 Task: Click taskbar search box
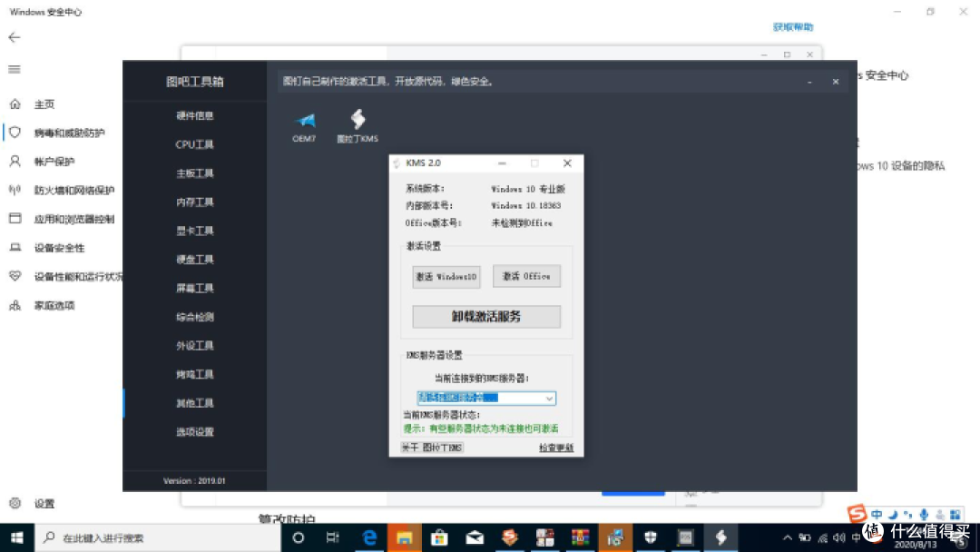158,537
